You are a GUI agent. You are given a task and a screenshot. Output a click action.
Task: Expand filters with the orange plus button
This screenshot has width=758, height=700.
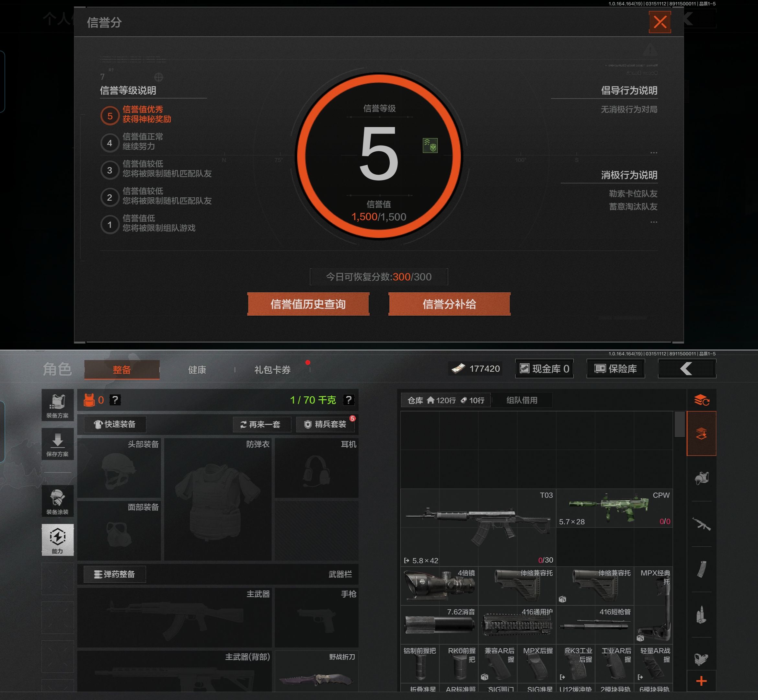[701, 681]
